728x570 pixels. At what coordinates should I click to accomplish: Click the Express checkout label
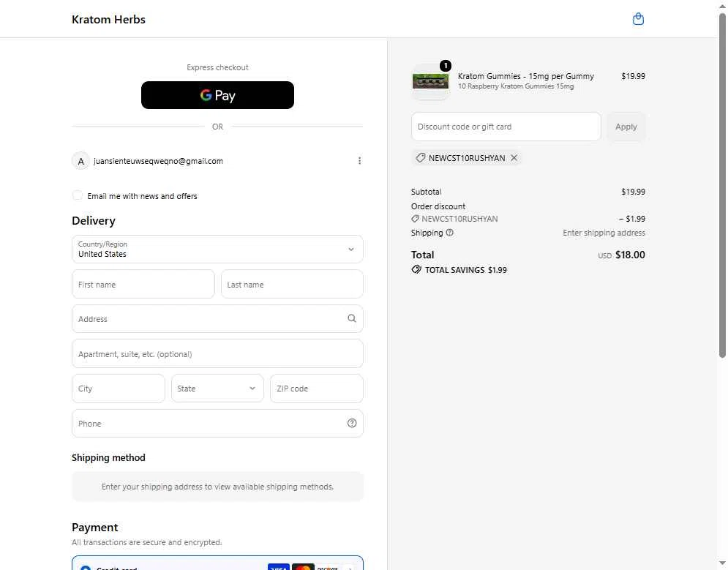click(x=217, y=67)
